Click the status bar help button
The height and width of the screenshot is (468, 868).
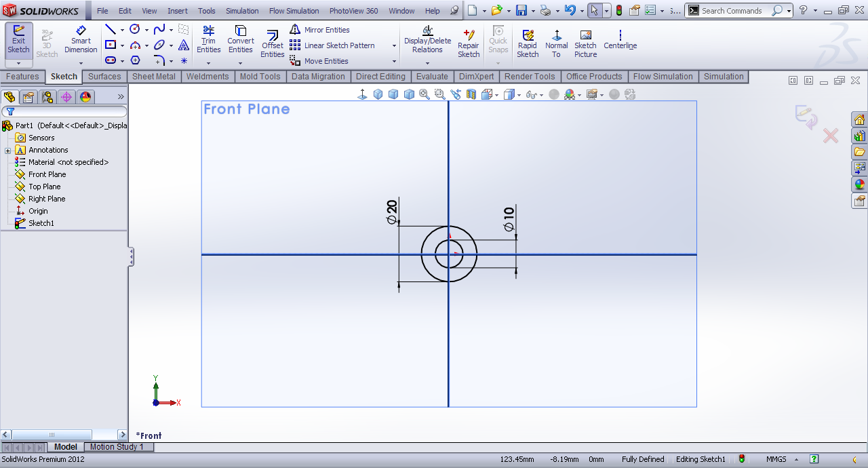click(x=814, y=459)
